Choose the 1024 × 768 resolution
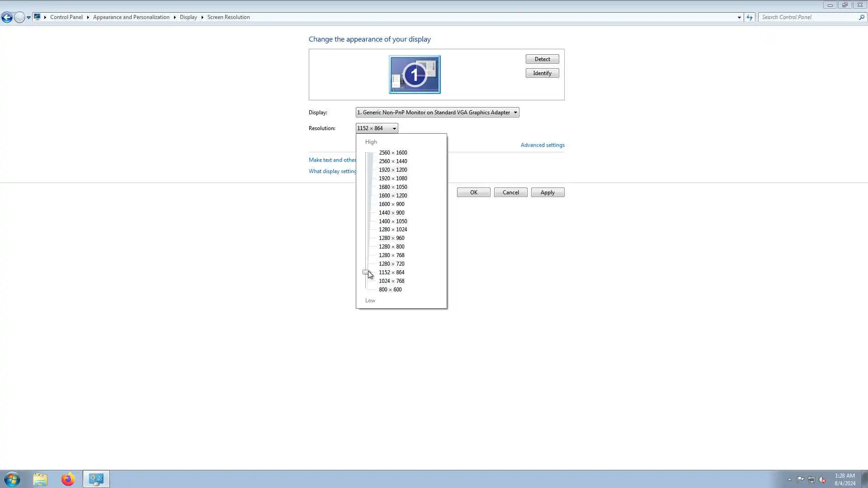868x488 pixels. click(x=391, y=281)
